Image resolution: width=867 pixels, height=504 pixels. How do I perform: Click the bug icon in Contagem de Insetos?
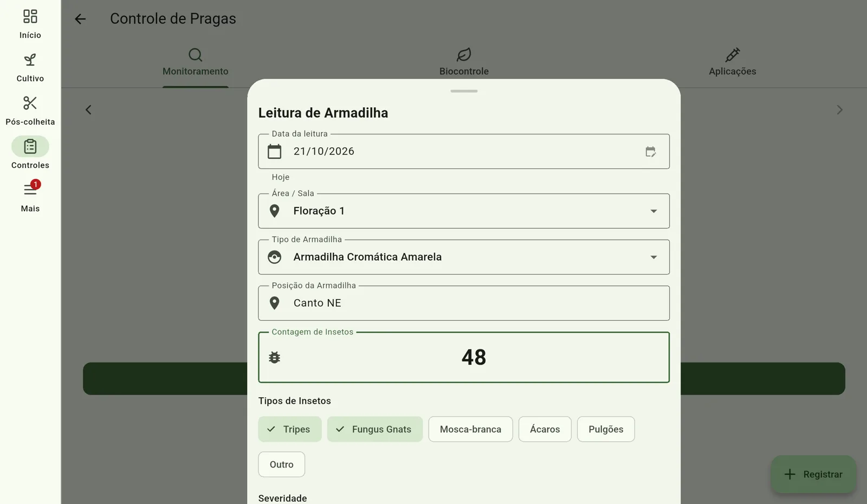point(275,358)
